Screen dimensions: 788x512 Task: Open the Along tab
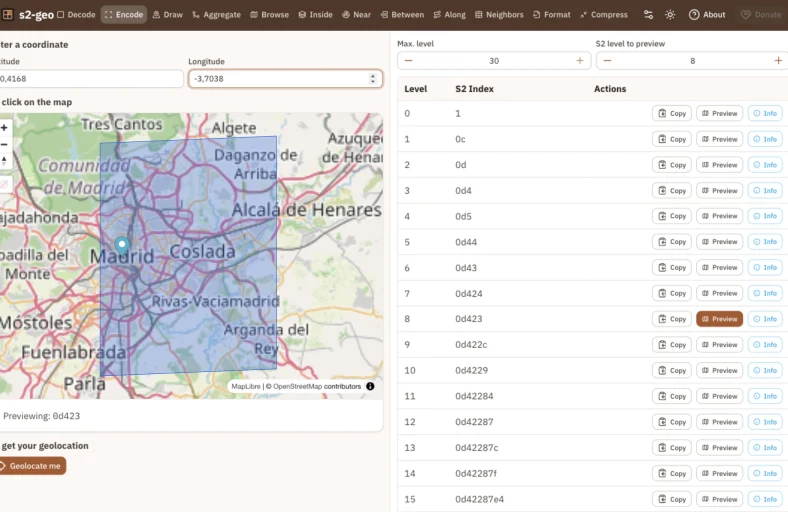coord(450,15)
